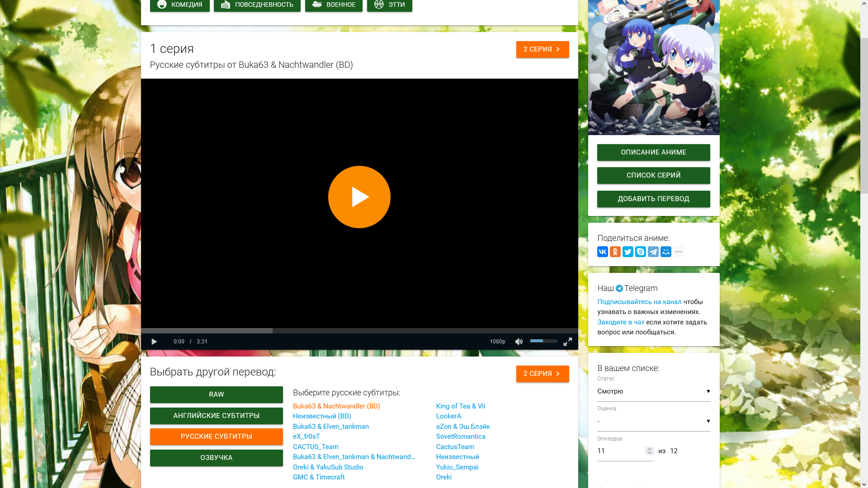Image resolution: width=868 pixels, height=488 pixels.
Task: Click the episodes count stepper arrows
Action: tap(650, 451)
